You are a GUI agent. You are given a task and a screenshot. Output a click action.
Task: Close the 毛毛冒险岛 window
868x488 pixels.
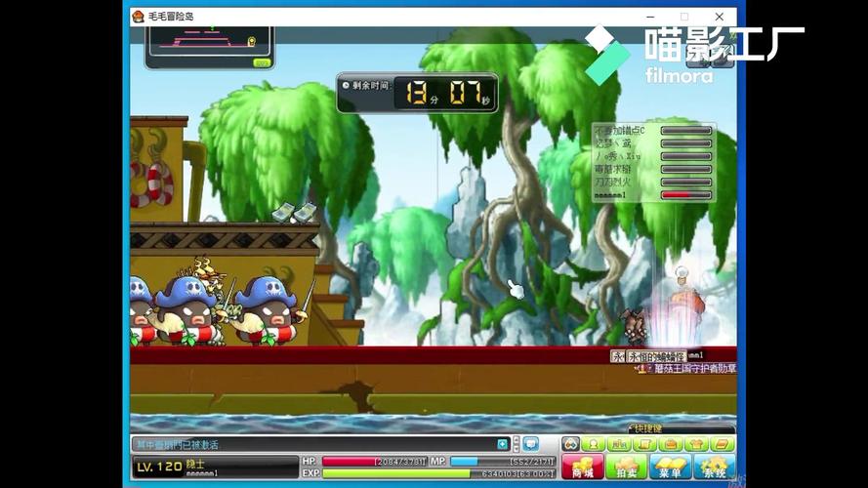point(719,17)
